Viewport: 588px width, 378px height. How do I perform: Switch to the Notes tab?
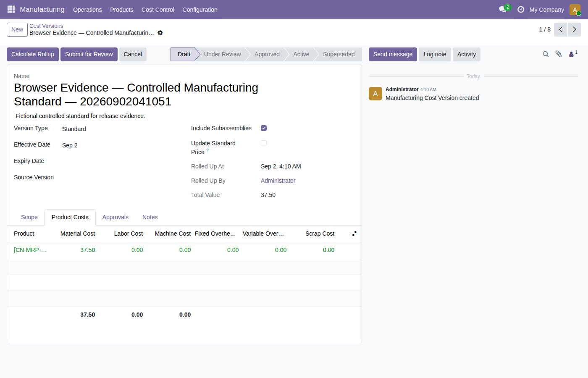150,217
